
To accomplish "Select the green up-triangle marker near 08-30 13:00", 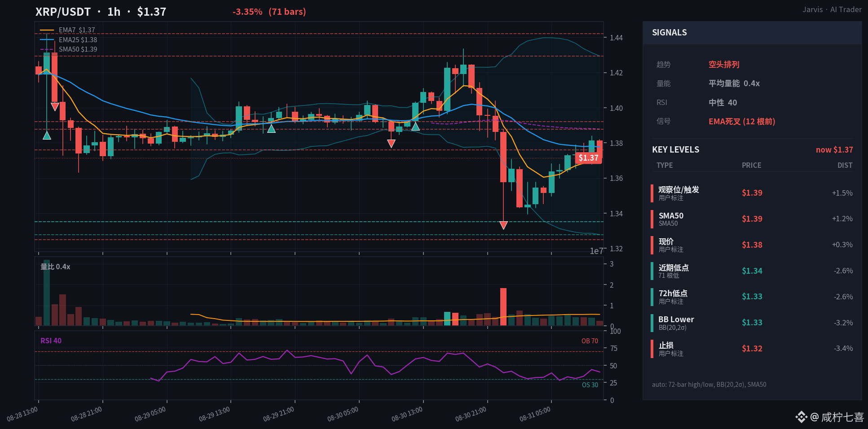I will click(x=415, y=127).
